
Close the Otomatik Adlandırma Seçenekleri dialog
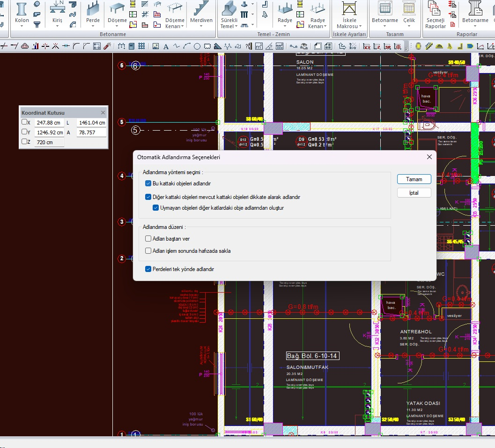click(429, 157)
